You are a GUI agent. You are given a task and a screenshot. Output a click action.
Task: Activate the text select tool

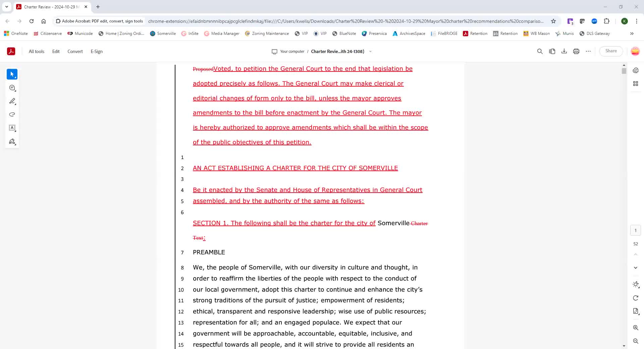[x=12, y=128]
